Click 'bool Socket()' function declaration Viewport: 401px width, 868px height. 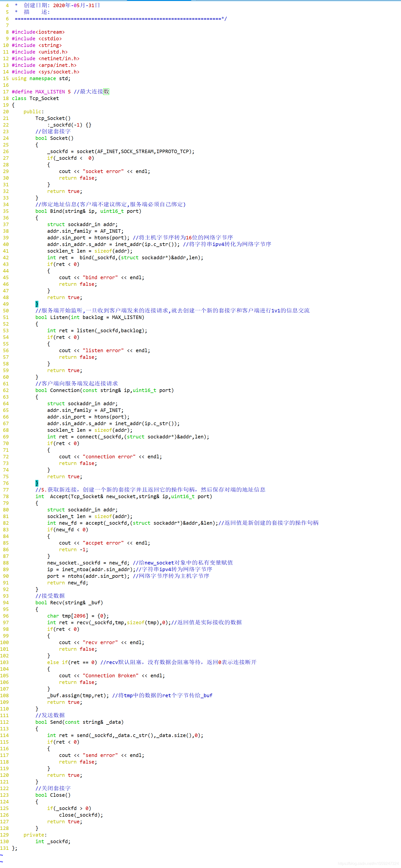click(54, 138)
